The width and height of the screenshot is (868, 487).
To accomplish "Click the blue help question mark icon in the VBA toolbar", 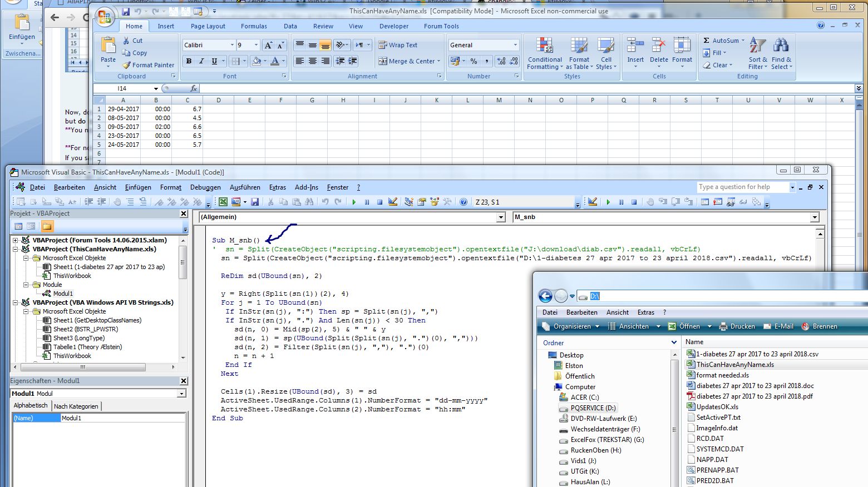I will [463, 202].
